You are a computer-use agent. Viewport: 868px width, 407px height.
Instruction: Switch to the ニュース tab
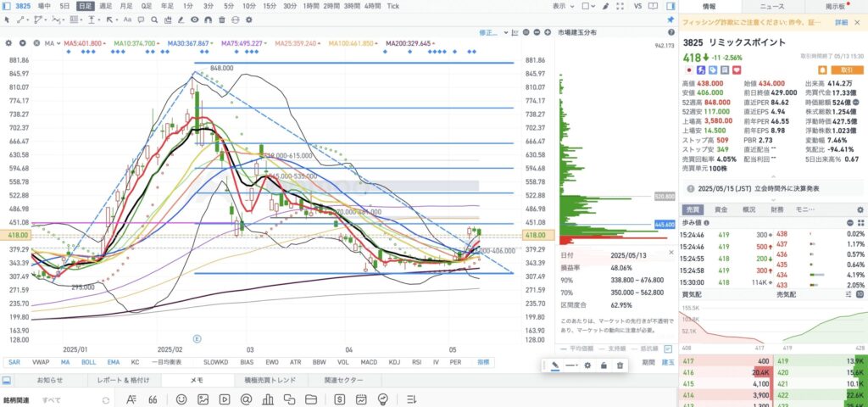coord(771,6)
